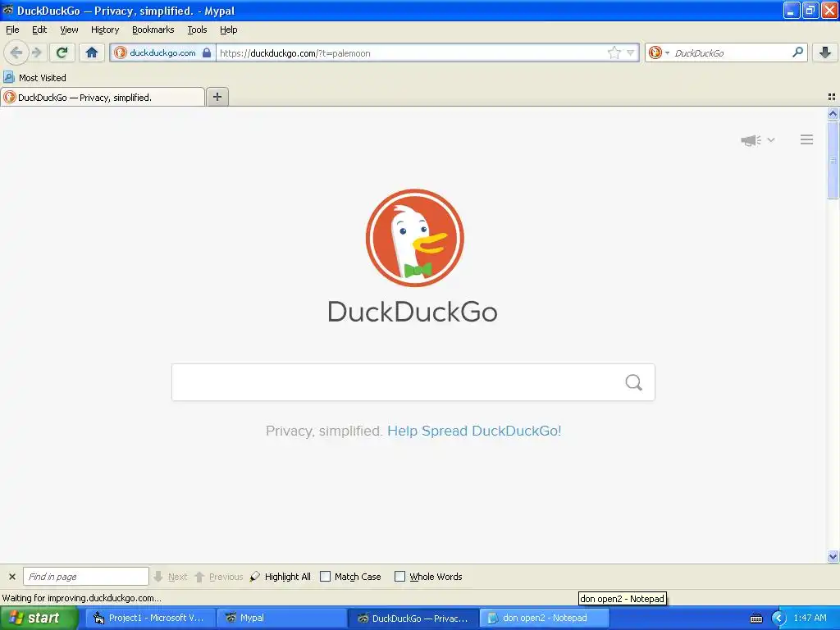840x630 pixels.
Task: Click the padlock site security icon
Action: pyautogui.click(x=207, y=52)
